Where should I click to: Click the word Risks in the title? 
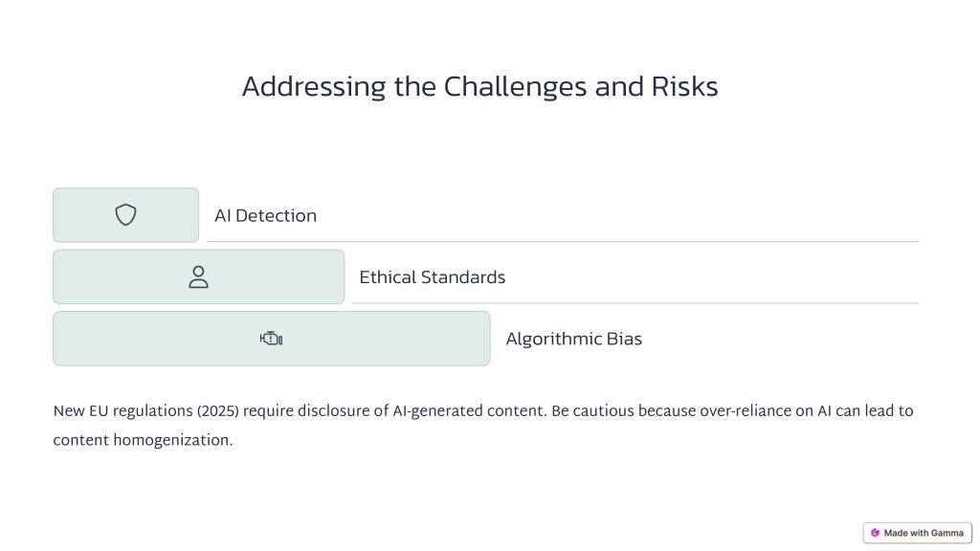[684, 87]
